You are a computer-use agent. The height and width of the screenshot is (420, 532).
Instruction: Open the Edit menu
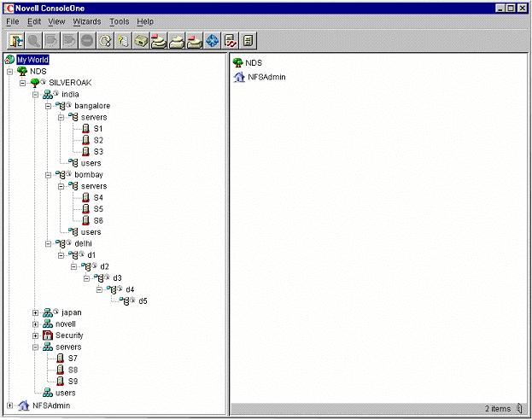tap(34, 21)
